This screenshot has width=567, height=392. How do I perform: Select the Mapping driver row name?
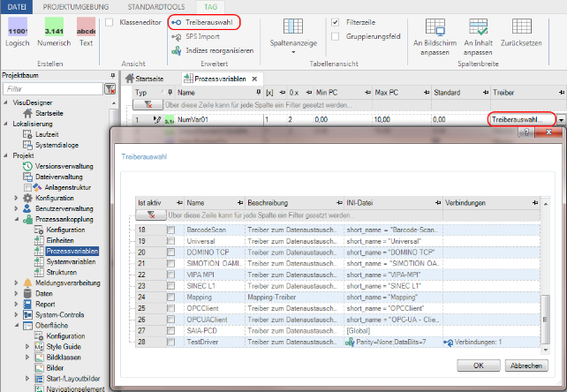pyautogui.click(x=200, y=298)
